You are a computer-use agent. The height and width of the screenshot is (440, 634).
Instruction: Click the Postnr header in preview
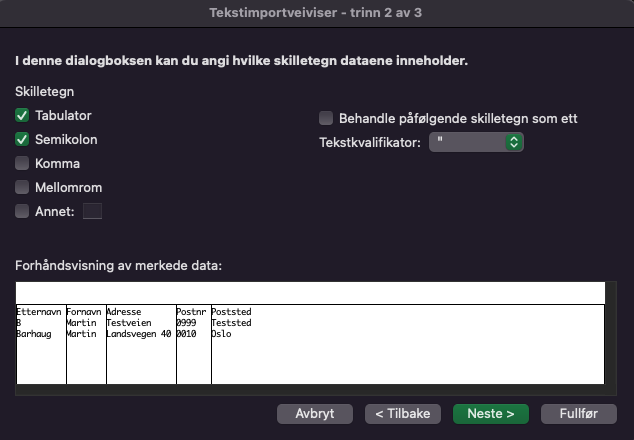[191, 312]
